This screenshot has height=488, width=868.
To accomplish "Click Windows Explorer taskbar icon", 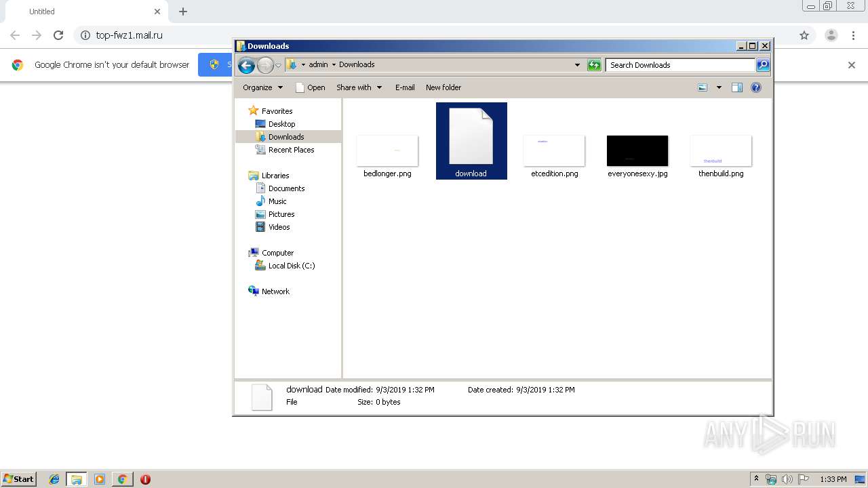I will click(x=77, y=479).
